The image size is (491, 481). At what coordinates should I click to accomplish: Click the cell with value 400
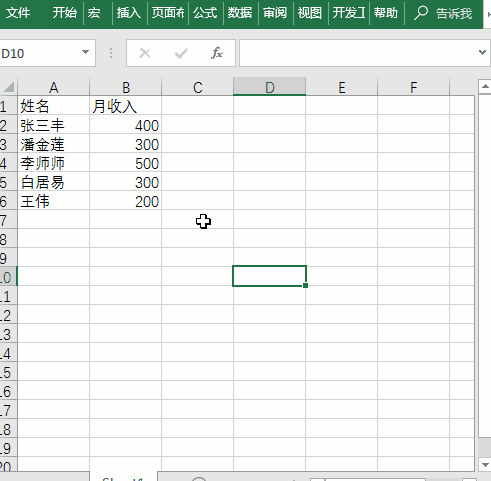click(126, 125)
